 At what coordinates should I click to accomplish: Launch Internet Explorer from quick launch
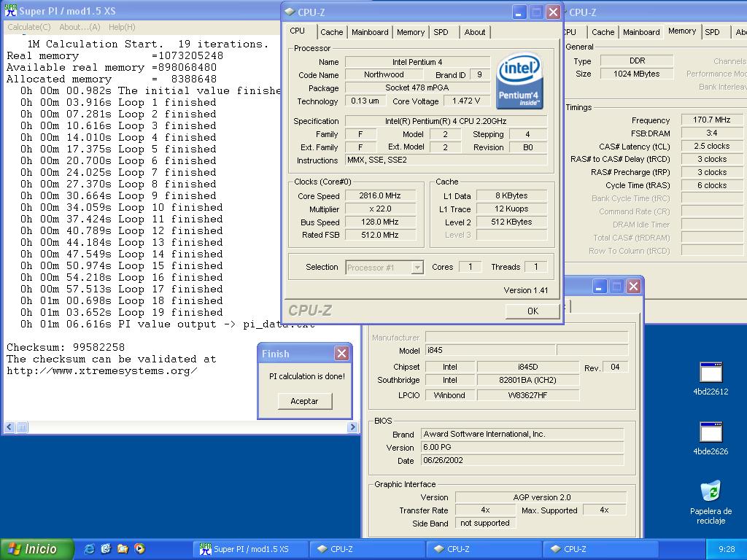pyautogui.click(x=89, y=549)
